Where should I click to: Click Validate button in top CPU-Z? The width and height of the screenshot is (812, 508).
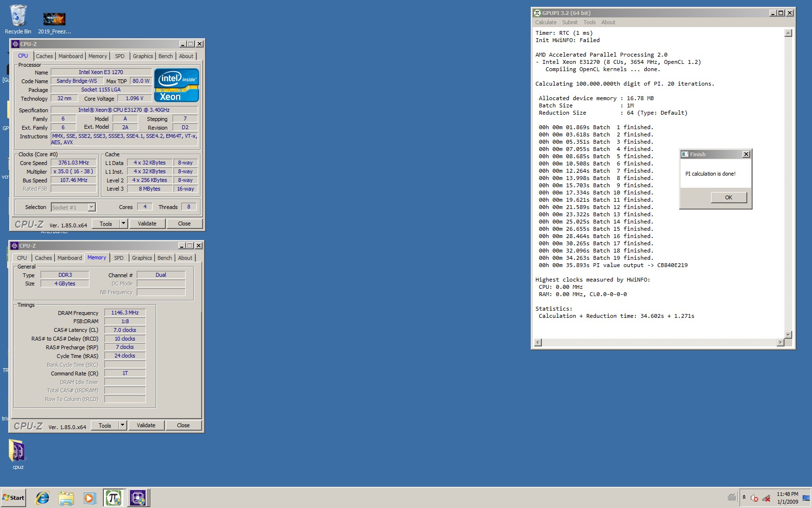point(147,224)
